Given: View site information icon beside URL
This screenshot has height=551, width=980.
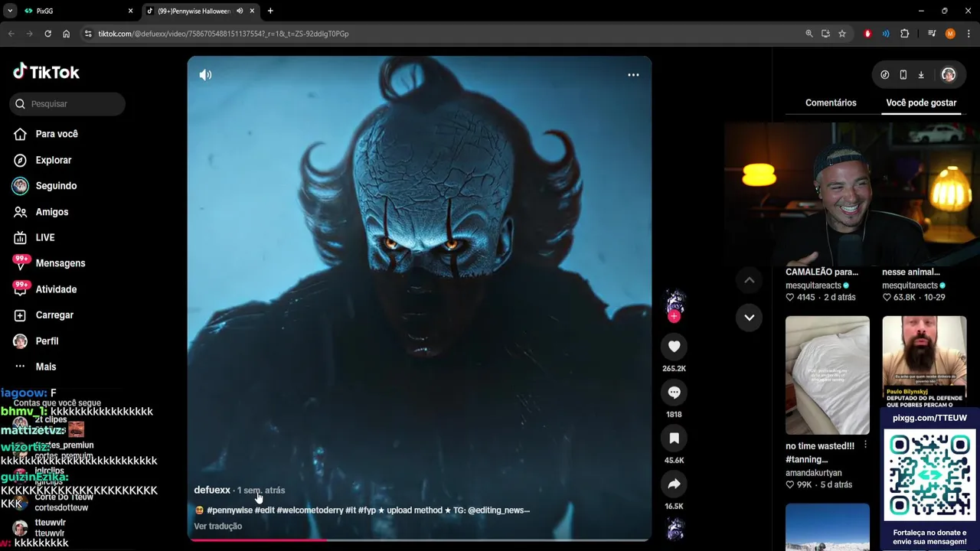Looking at the screenshot, I should click(x=88, y=34).
